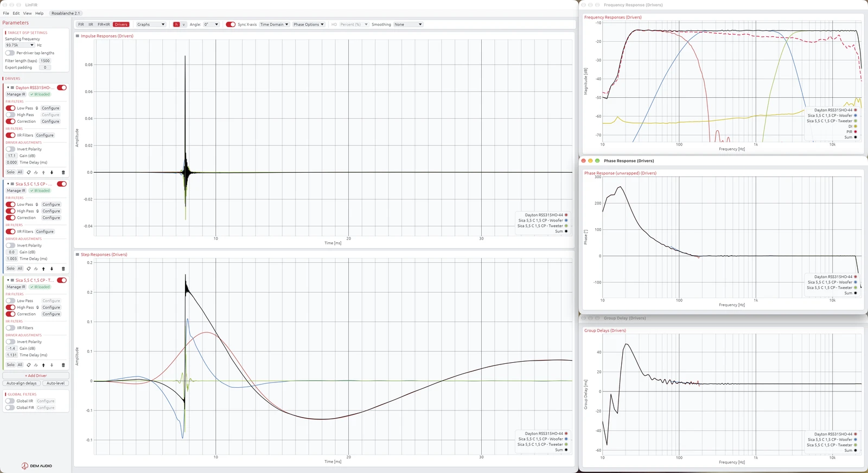This screenshot has width=868, height=473.
Task: Click Manage IR for the Dayton driver
Action: click(x=16, y=94)
